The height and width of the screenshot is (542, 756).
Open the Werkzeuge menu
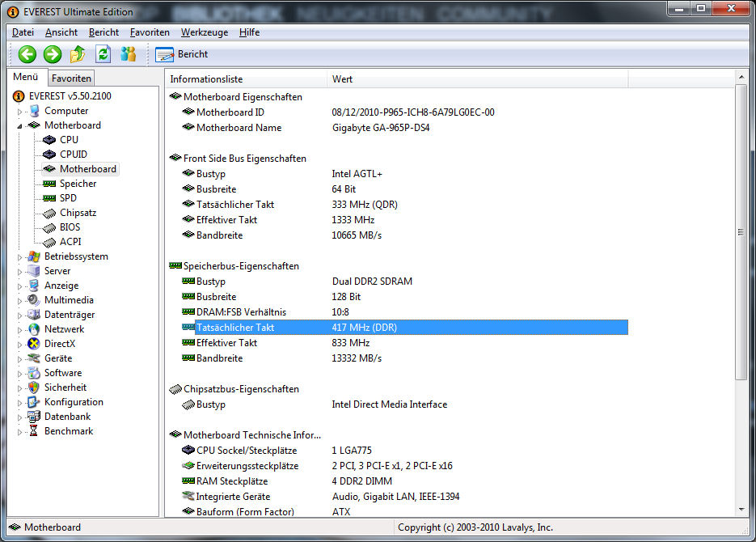tap(205, 32)
